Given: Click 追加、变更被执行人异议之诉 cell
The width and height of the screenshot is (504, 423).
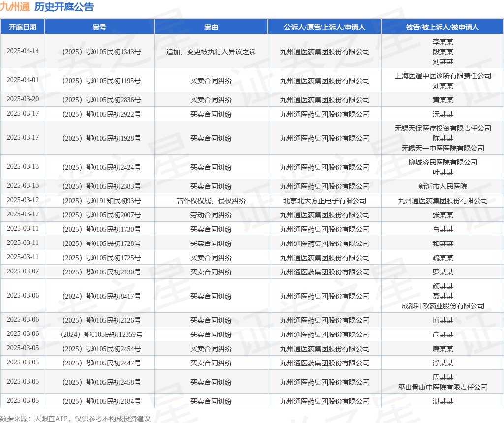Looking at the screenshot, I should [x=211, y=52].
